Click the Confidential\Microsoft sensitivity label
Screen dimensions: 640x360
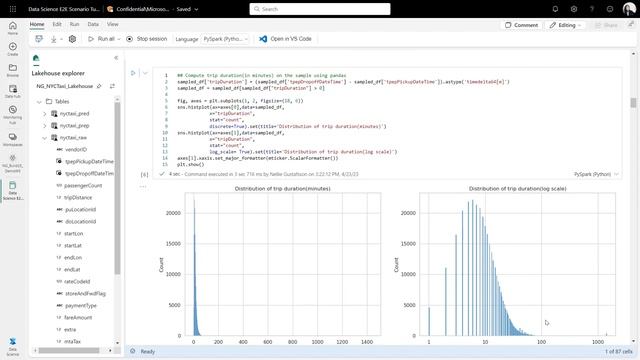[x=138, y=9]
